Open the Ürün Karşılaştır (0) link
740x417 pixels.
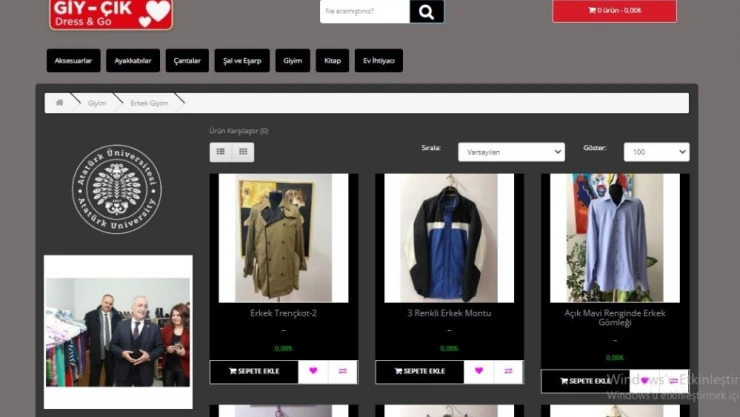[x=239, y=131]
